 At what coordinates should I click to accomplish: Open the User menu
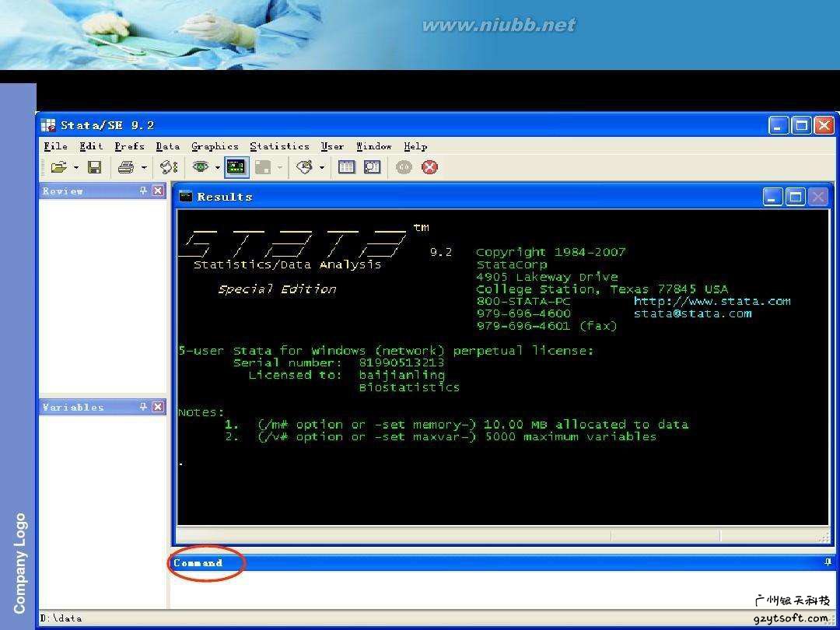point(333,146)
